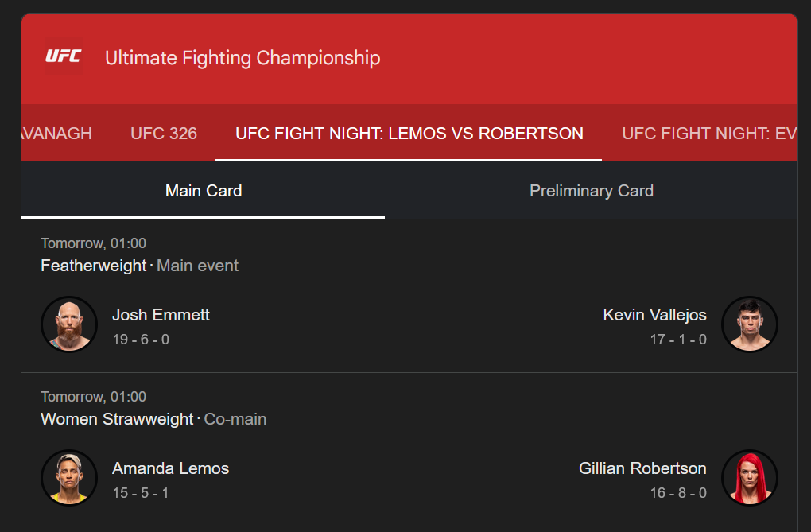The height and width of the screenshot is (532, 811).
Task: Click Gillian Robertson's 16 - 8 - 0 record
Action: click(677, 493)
